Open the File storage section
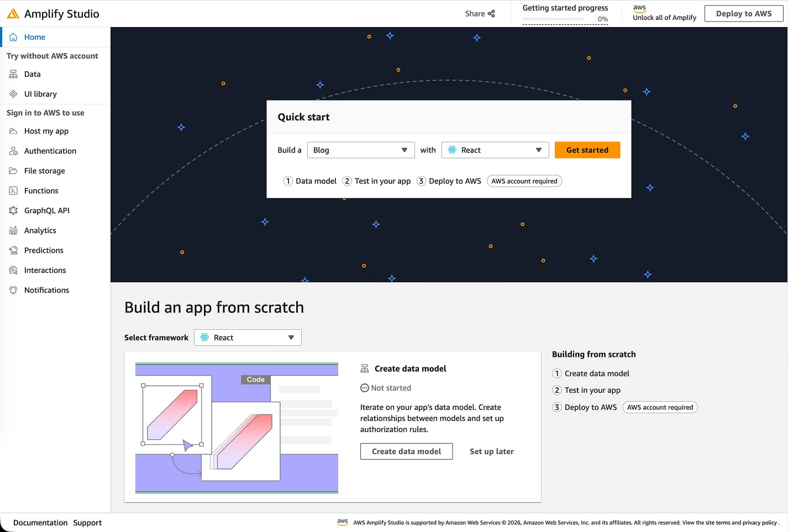The width and height of the screenshot is (788, 532). tap(45, 171)
